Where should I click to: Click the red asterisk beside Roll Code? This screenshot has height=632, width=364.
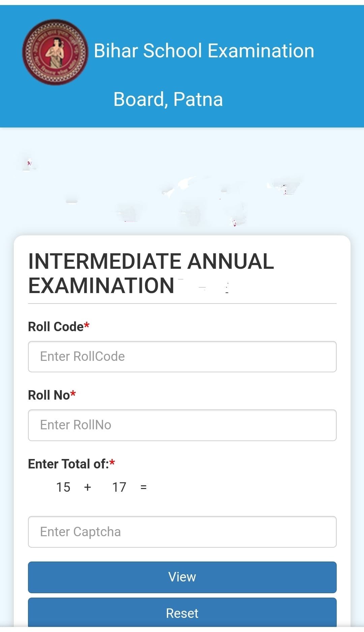point(87,325)
